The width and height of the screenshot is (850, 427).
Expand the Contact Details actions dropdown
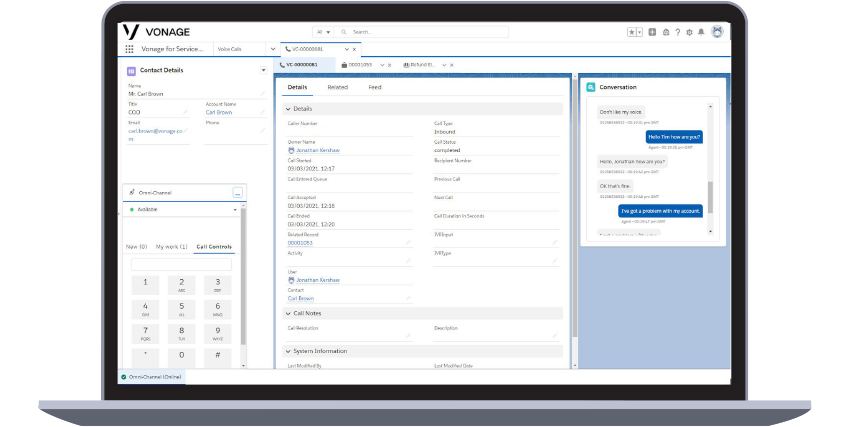click(x=263, y=71)
